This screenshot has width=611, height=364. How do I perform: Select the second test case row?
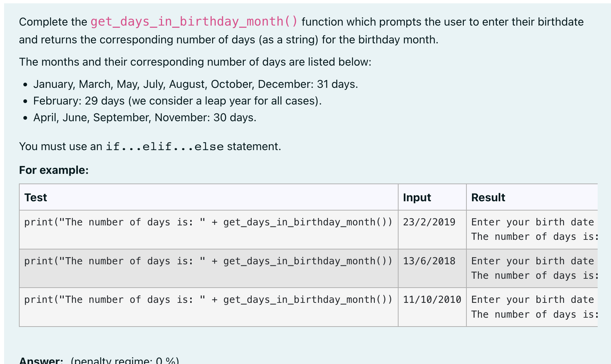pyautogui.click(x=208, y=261)
